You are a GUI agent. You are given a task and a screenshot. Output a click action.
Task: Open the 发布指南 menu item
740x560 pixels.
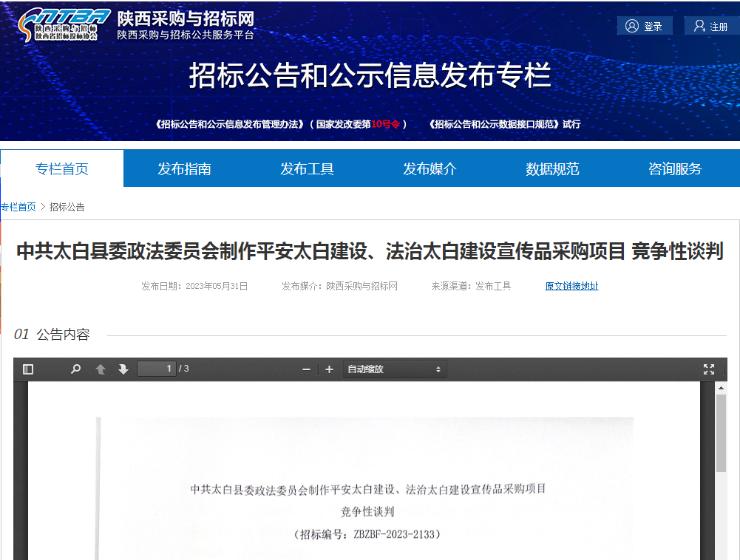[184, 168]
